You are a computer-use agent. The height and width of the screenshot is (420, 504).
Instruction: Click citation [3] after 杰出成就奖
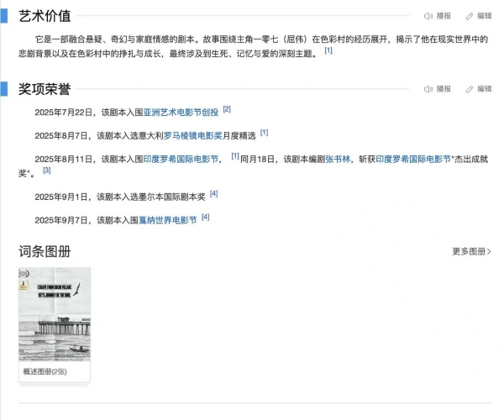47,171
